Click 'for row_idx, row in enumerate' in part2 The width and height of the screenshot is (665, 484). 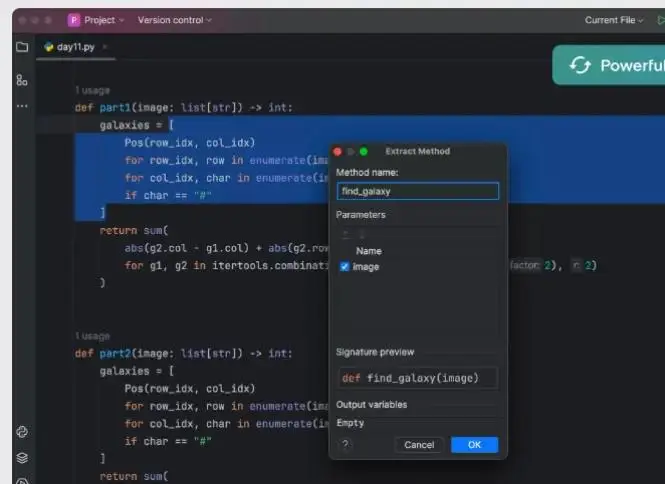click(226, 406)
